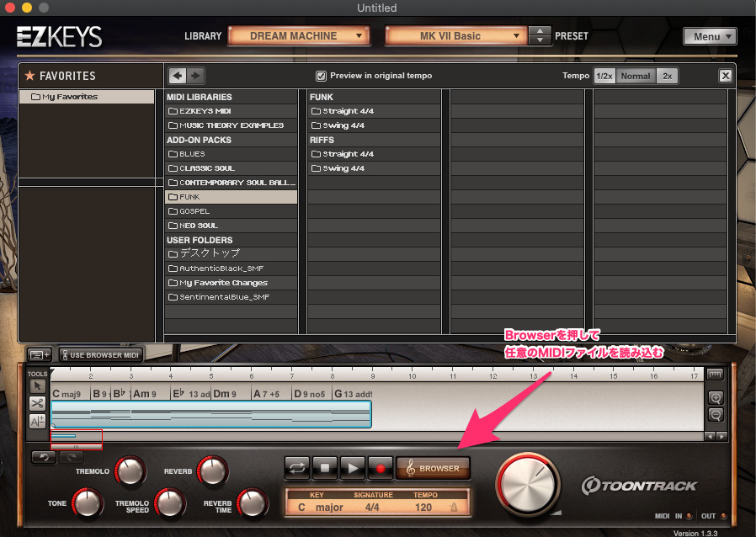The height and width of the screenshot is (537, 756).
Task: Select the GOSPEL add-on pack folder
Action: pyautogui.click(x=194, y=211)
